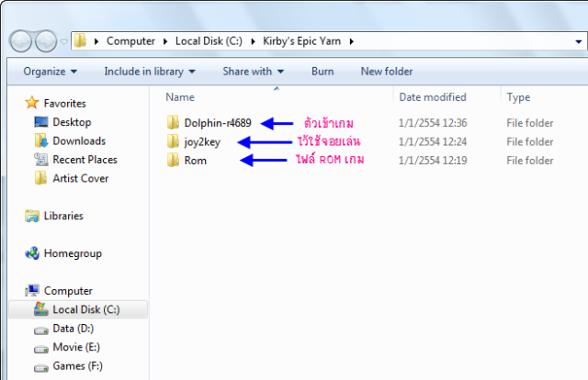The width and height of the screenshot is (588, 380).
Task: Click the Local Disk (C:) drive icon
Action: tap(40, 309)
